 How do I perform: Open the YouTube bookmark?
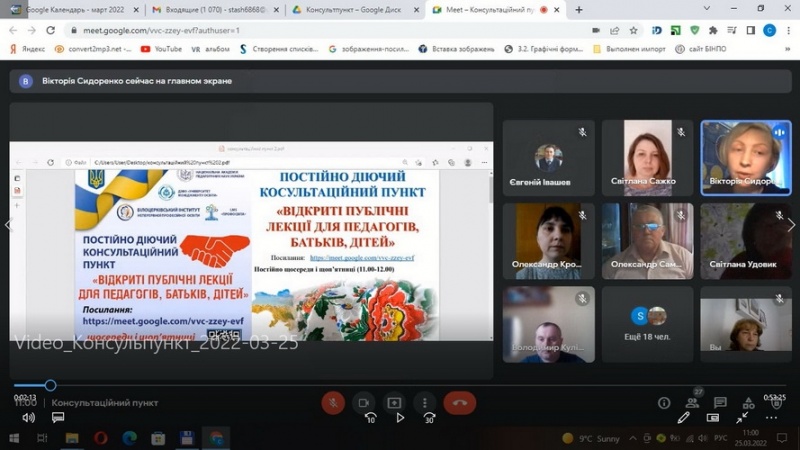[x=161, y=48]
